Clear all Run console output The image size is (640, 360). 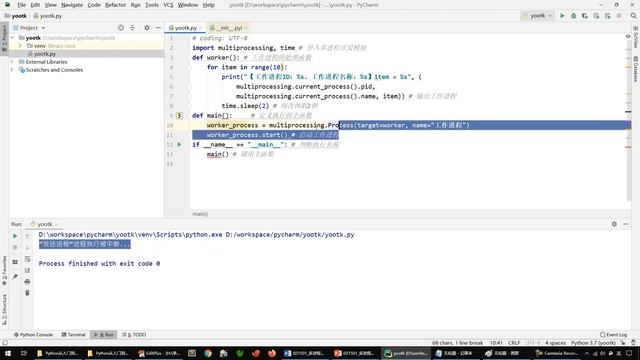pyautogui.click(x=27, y=293)
